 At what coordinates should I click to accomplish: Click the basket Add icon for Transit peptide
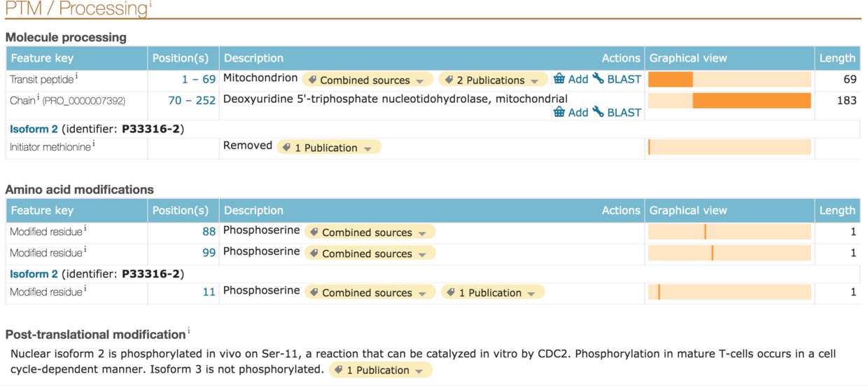(x=559, y=79)
